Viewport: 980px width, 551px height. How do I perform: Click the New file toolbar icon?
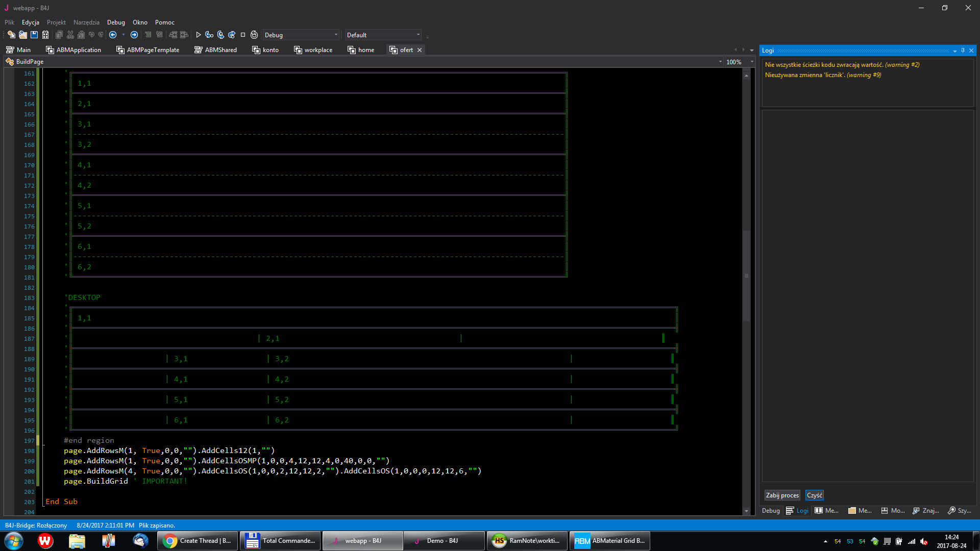click(x=11, y=35)
